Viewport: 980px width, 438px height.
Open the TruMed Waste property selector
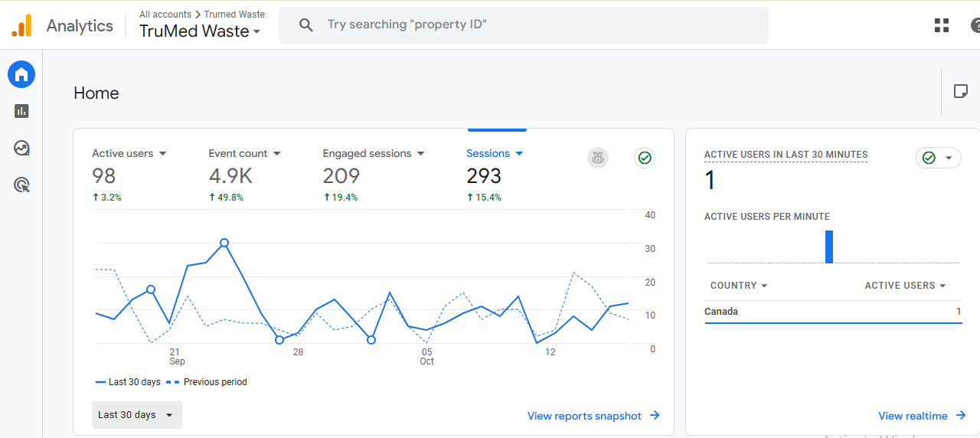pyautogui.click(x=200, y=31)
